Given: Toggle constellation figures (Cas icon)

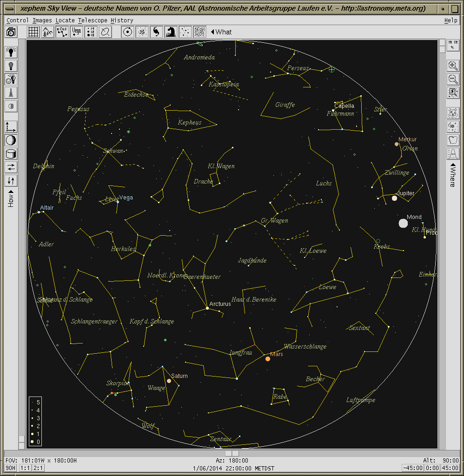Looking at the screenshot, I should (62, 32).
